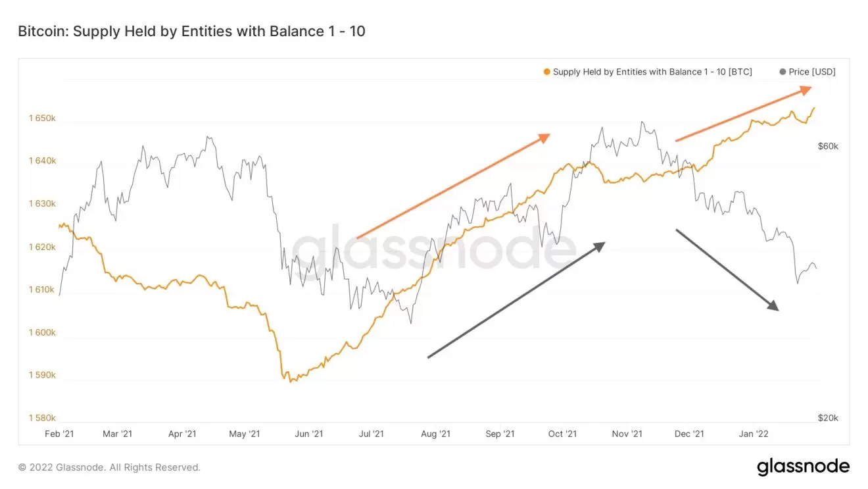Click the gray price legend dot
The image size is (868, 489).
(x=782, y=72)
